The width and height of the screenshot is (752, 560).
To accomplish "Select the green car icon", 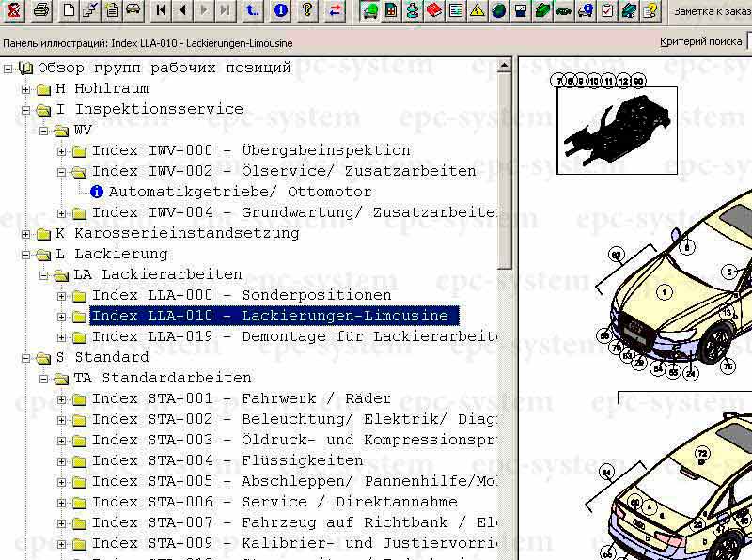I will (x=369, y=12).
